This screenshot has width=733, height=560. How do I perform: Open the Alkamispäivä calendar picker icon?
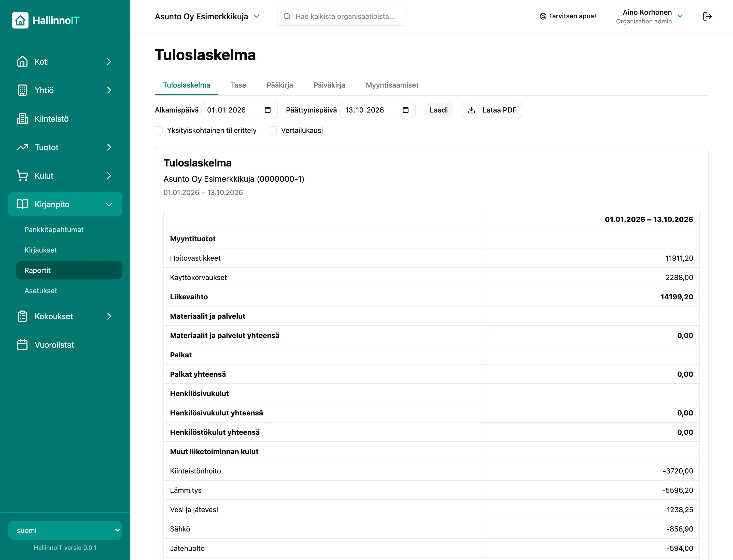(x=268, y=110)
